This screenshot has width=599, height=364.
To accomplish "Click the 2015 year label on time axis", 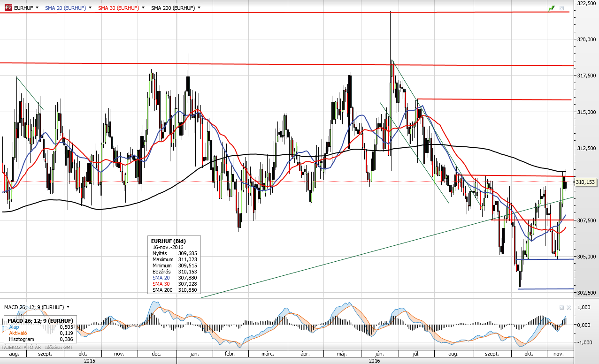I will click(x=89, y=360).
